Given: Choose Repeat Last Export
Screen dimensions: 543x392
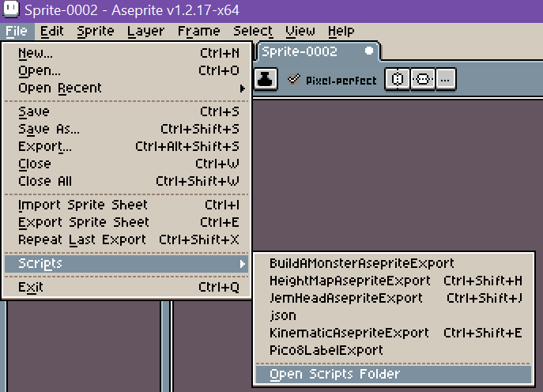Looking at the screenshot, I should (126, 239).
